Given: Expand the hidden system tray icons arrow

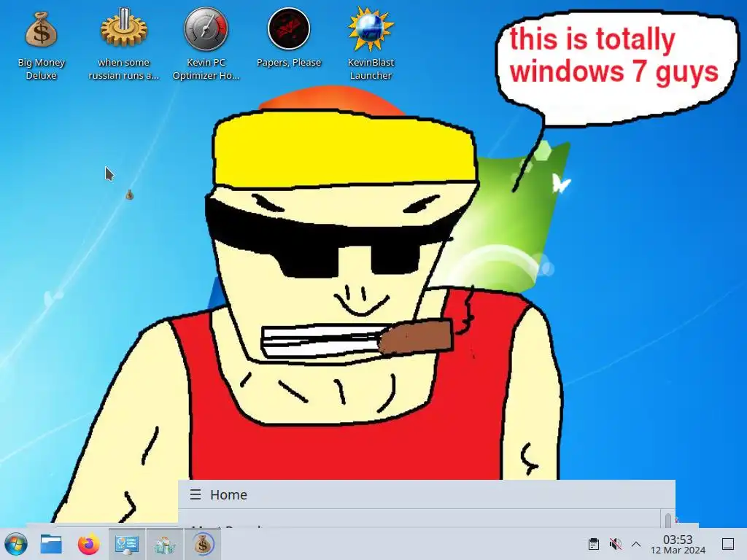Looking at the screenshot, I should [636, 544].
